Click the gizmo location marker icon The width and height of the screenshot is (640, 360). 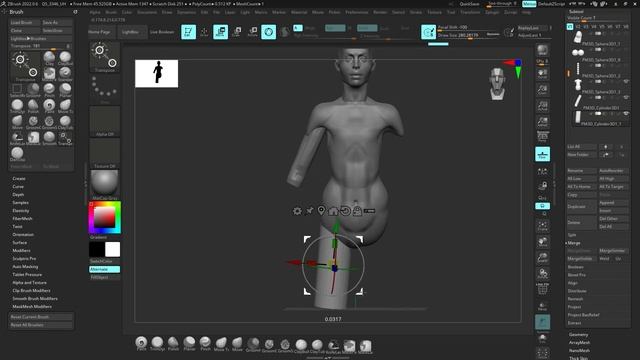322,211
